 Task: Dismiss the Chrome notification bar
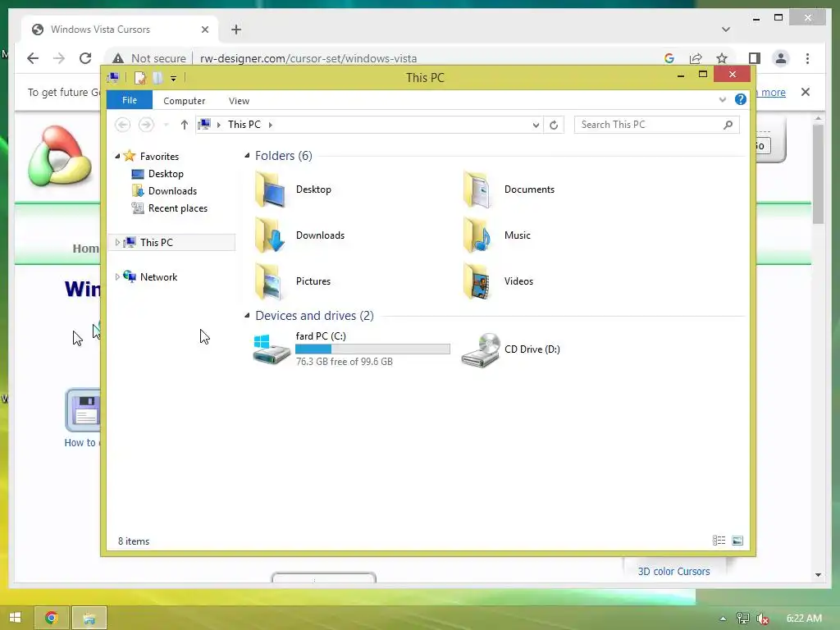[x=806, y=92]
